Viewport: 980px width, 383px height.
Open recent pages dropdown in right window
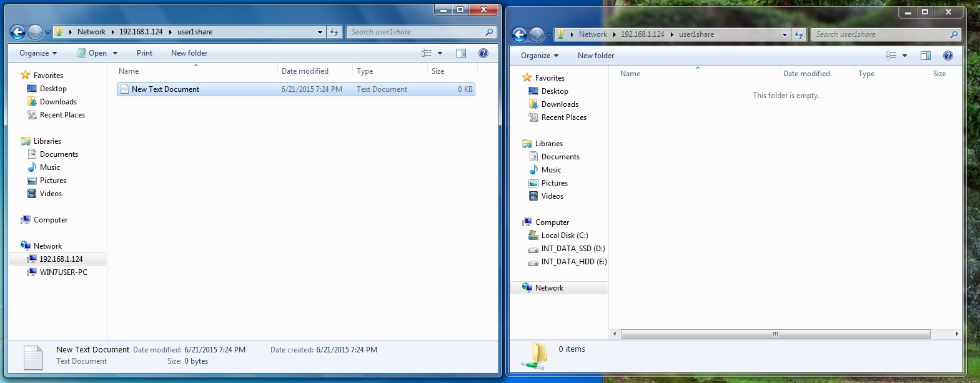pyautogui.click(x=549, y=35)
